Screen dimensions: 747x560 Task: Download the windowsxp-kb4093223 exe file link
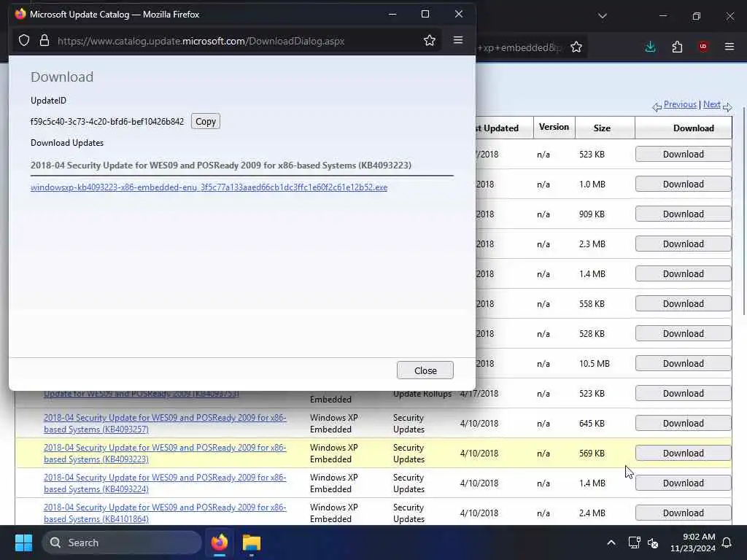pos(209,187)
